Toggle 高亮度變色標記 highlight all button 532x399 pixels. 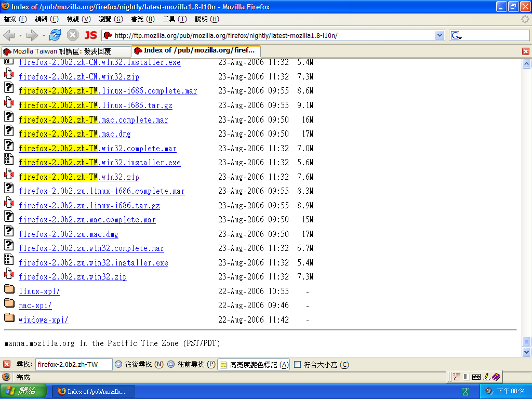click(x=254, y=365)
